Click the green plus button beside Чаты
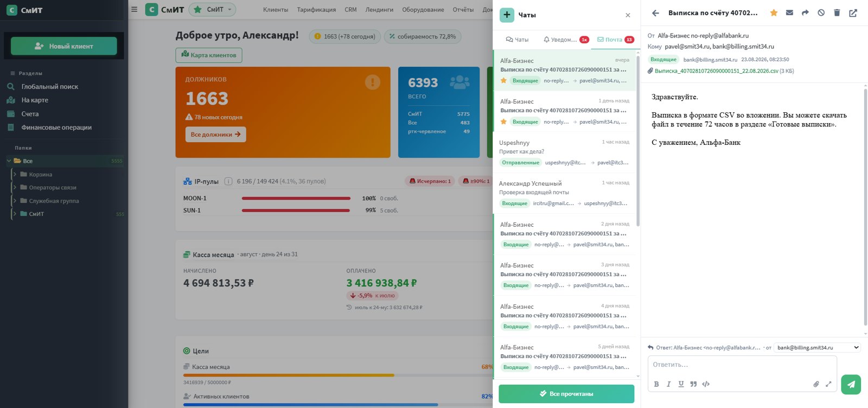Screen dimensions: 868x408 (507, 15)
